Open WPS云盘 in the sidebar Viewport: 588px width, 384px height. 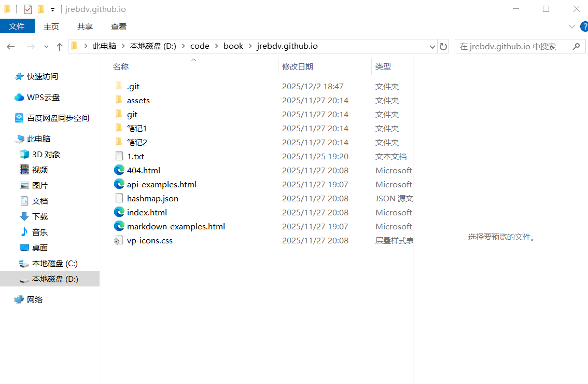43,97
